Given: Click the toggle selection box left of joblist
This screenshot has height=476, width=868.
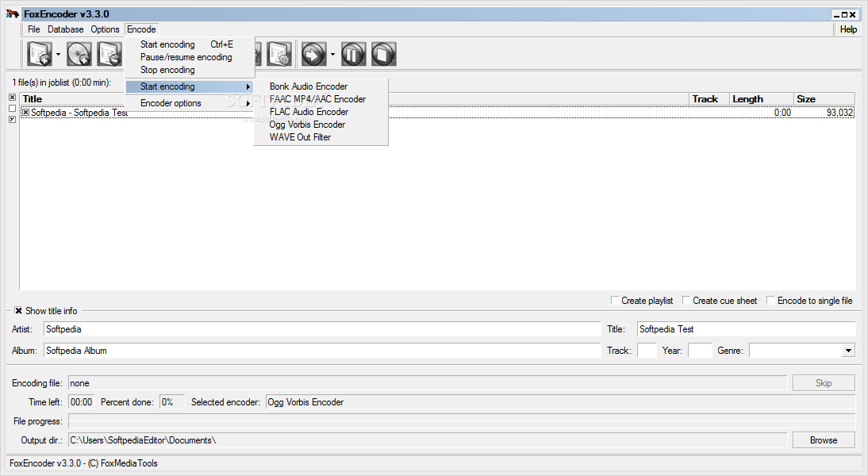Looking at the screenshot, I should coord(12,120).
